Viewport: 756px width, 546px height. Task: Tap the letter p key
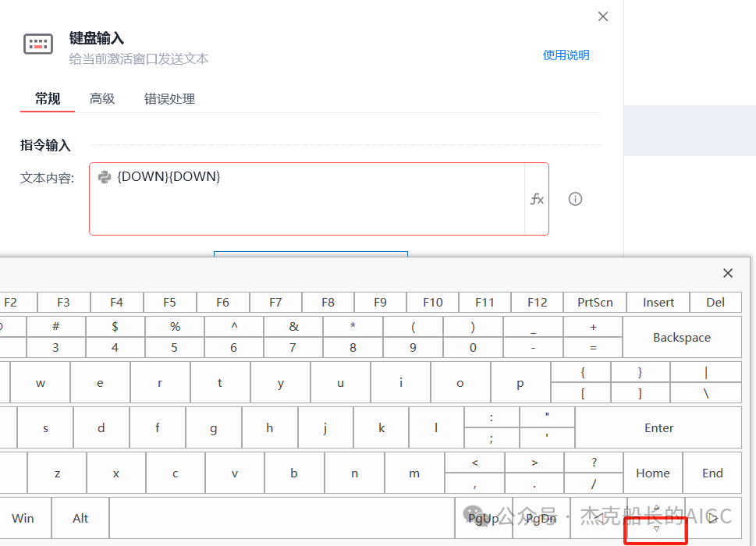[520, 383]
